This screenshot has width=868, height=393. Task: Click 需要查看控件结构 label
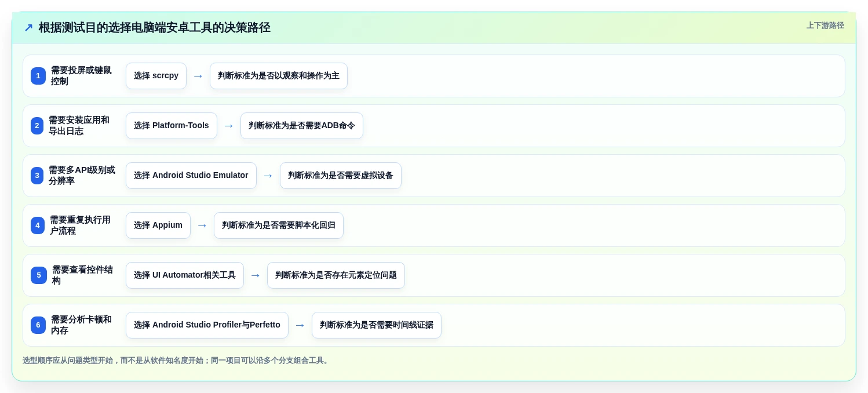click(83, 275)
